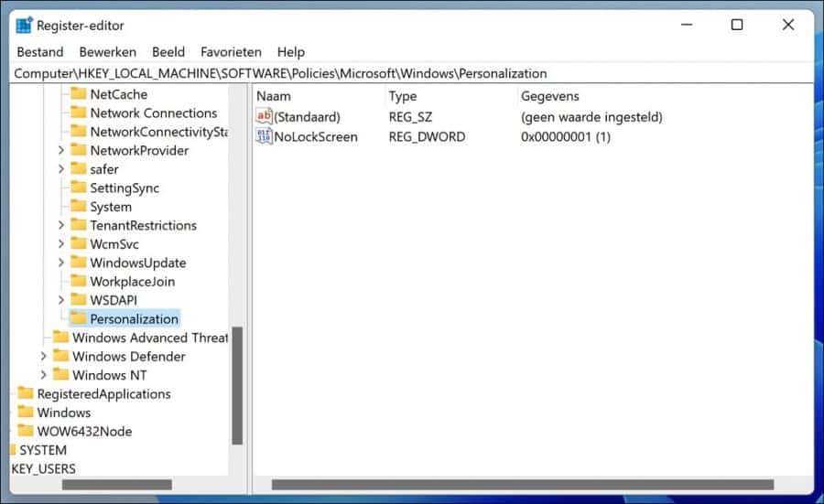The width and height of the screenshot is (824, 504).
Task: Select the Network Connections tree label
Action: 154,113
